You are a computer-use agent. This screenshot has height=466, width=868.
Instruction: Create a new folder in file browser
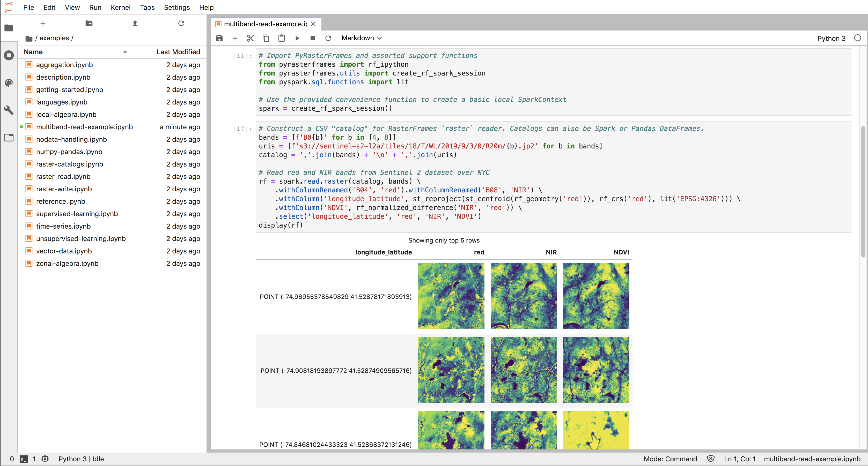pyautogui.click(x=89, y=23)
